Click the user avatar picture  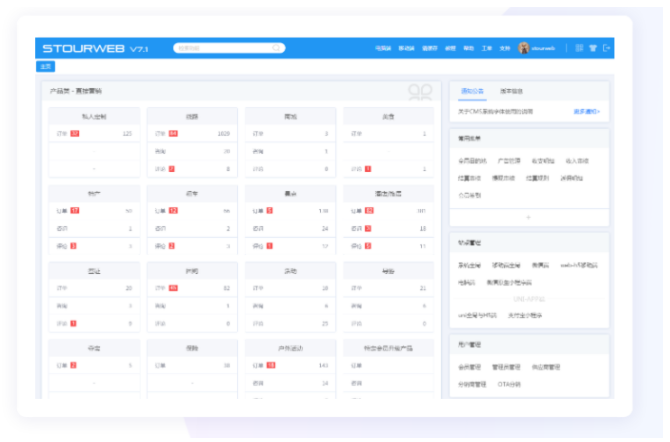coord(524,48)
